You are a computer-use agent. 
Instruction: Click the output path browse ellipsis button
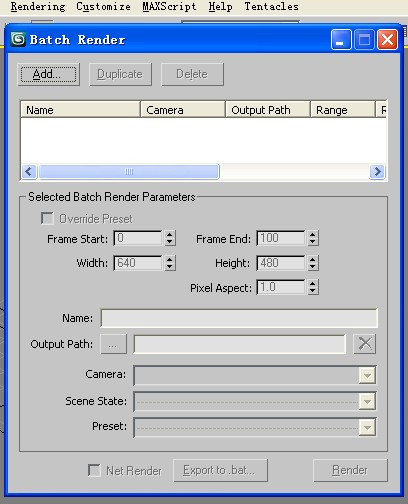tap(113, 344)
